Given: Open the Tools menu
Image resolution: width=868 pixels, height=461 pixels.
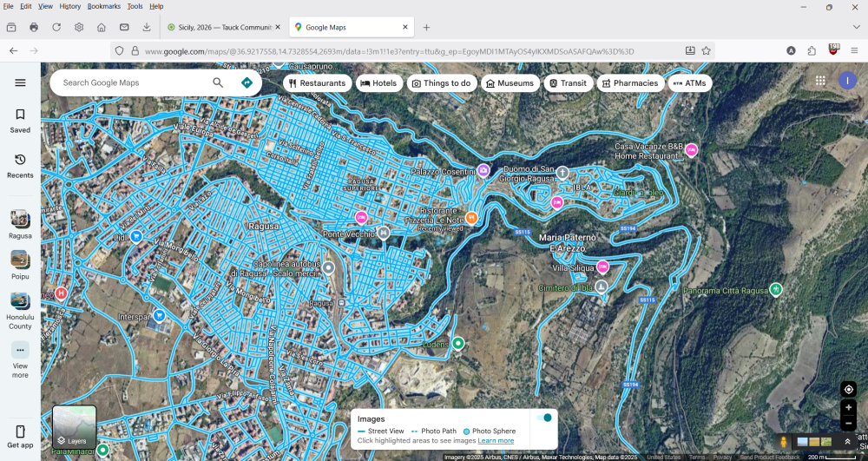Looking at the screenshot, I should [135, 6].
